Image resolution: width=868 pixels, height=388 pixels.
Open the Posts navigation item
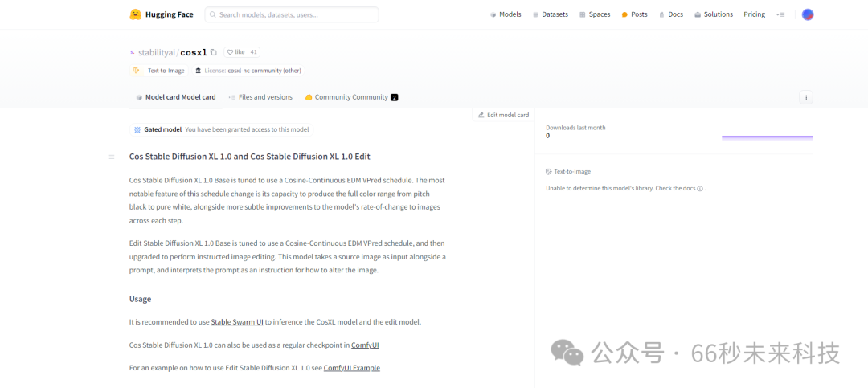coord(634,14)
